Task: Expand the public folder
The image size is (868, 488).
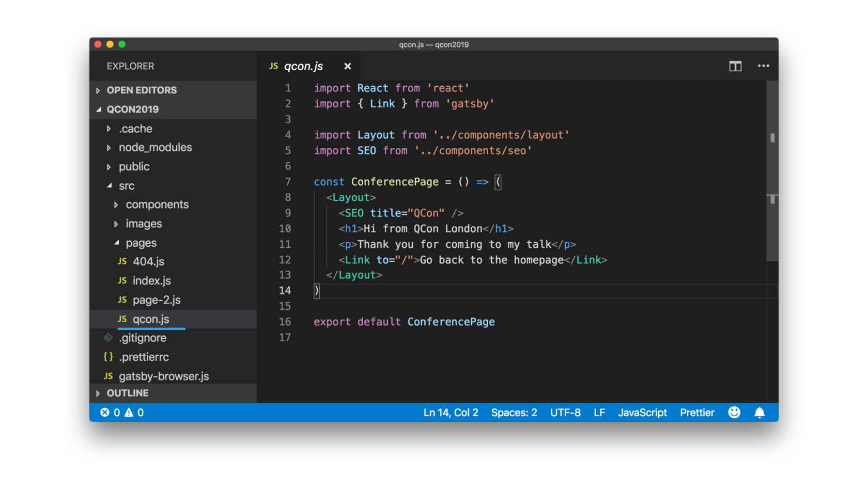Action: tap(109, 166)
